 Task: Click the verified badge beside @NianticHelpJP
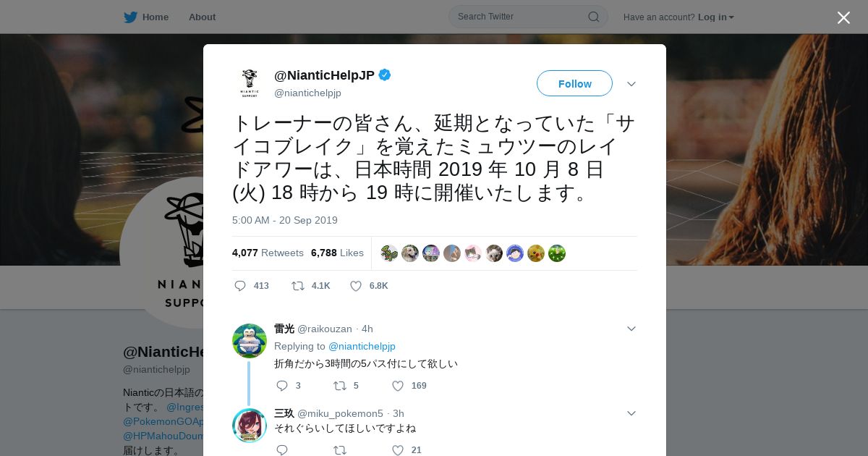[x=385, y=75]
